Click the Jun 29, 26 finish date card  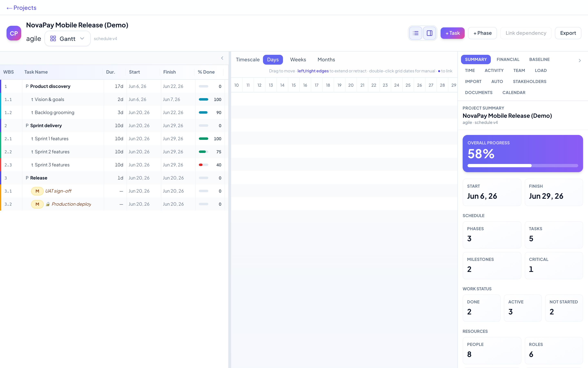click(x=554, y=193)
